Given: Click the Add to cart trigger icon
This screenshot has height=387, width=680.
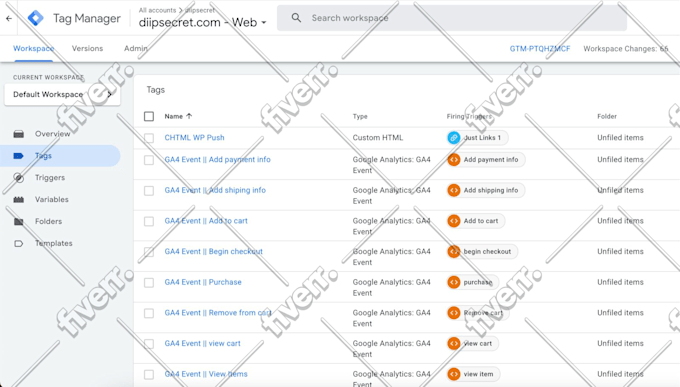Looking at the screenshot, I should (x=454, y=221).
